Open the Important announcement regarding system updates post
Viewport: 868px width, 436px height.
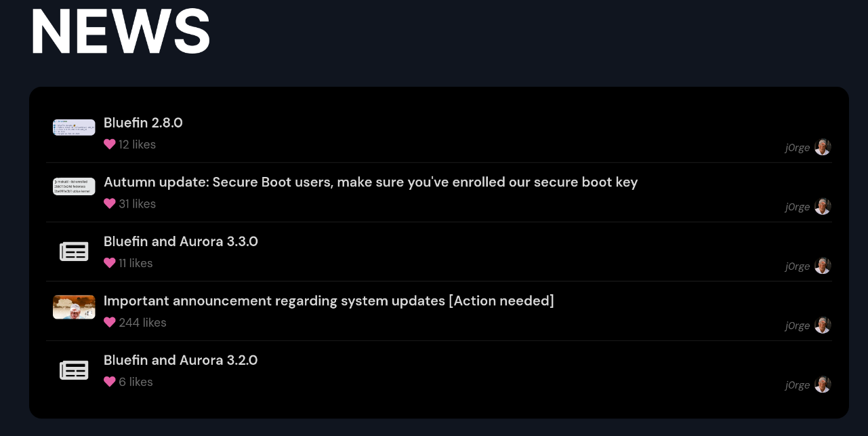[329, 301]
